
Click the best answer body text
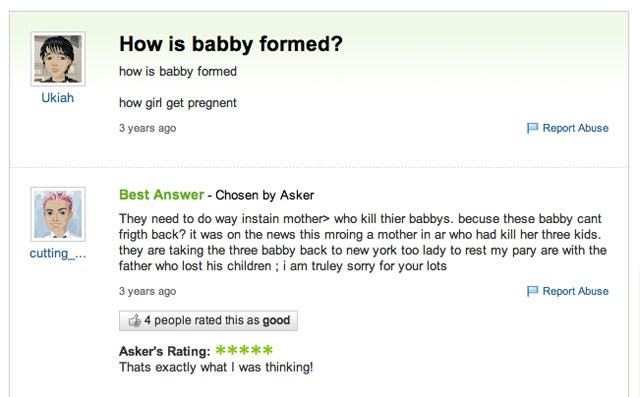(x=362, y=242)
